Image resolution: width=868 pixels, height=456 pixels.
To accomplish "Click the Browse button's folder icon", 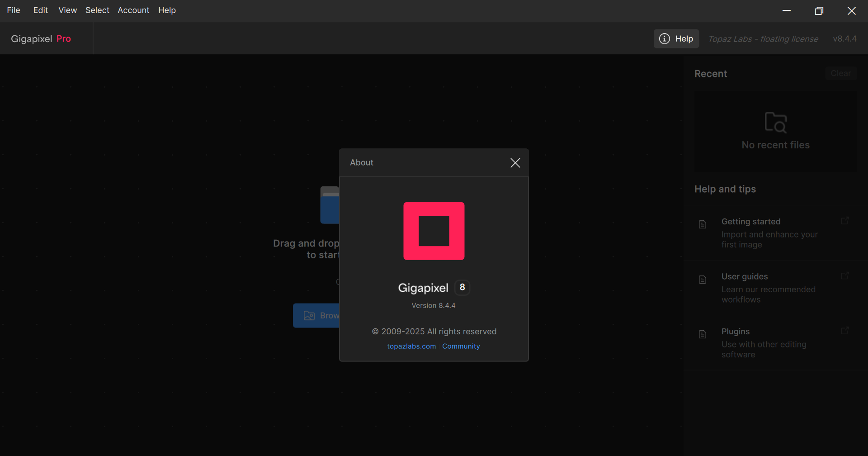I will pos(309,316).
